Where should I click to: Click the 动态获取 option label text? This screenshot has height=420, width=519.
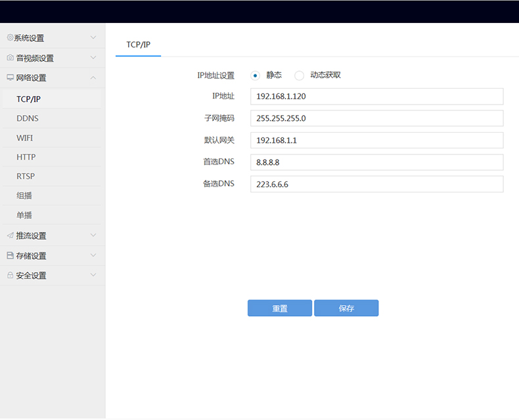(x=325, y=75)
